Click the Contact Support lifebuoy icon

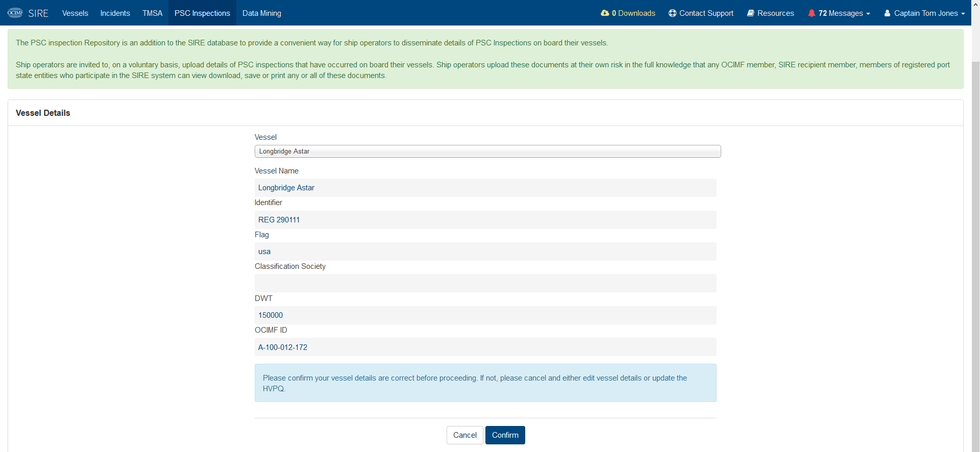click(x=672, y=13)
